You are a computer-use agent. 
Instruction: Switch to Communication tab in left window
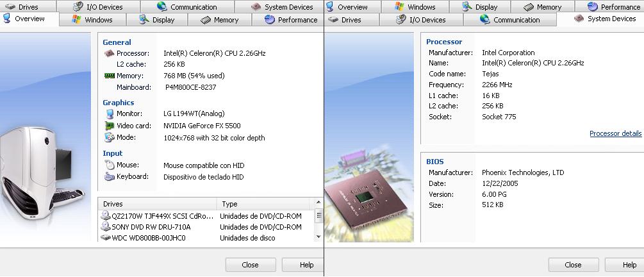point(187,6)
